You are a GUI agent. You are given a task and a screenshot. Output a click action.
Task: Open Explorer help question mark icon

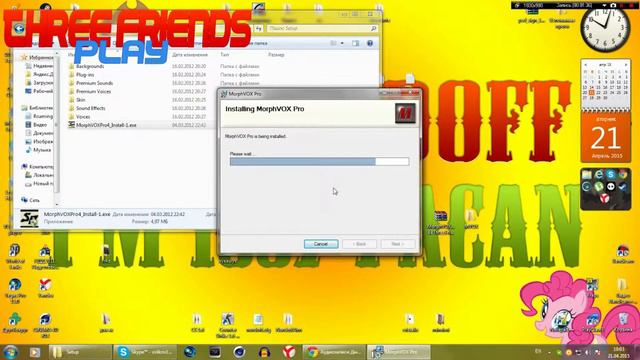pos(370,43)
